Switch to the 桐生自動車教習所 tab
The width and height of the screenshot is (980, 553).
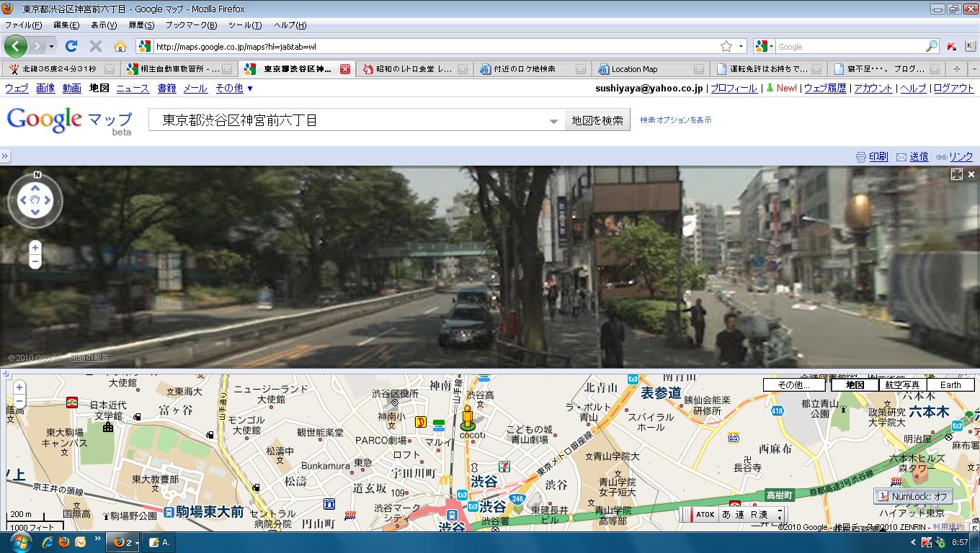point(178,69)
